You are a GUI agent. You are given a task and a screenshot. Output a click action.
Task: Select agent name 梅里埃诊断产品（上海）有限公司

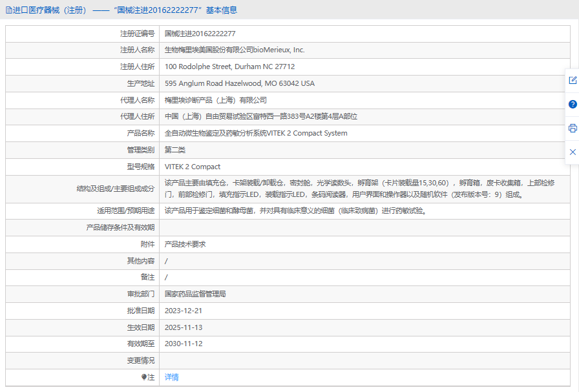[216, 100]
